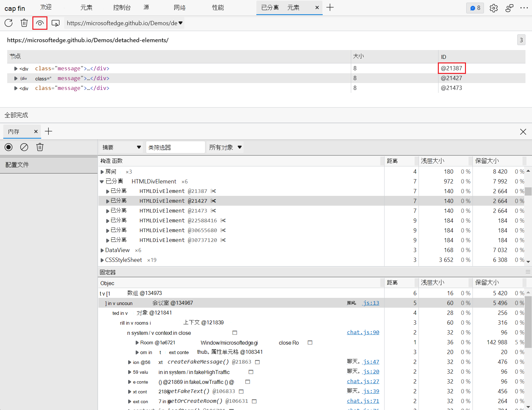Switch to the 欢迎 tab
This screenshot has height=410, width=532.
pos(46,8)
